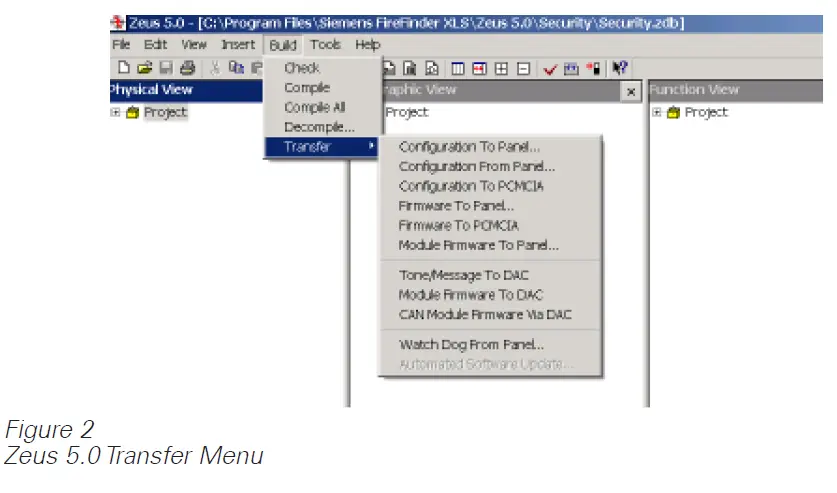Screen dimensions: 837x493
Task: Select Watch Dog From Panel...
Action: pos(491,345)
